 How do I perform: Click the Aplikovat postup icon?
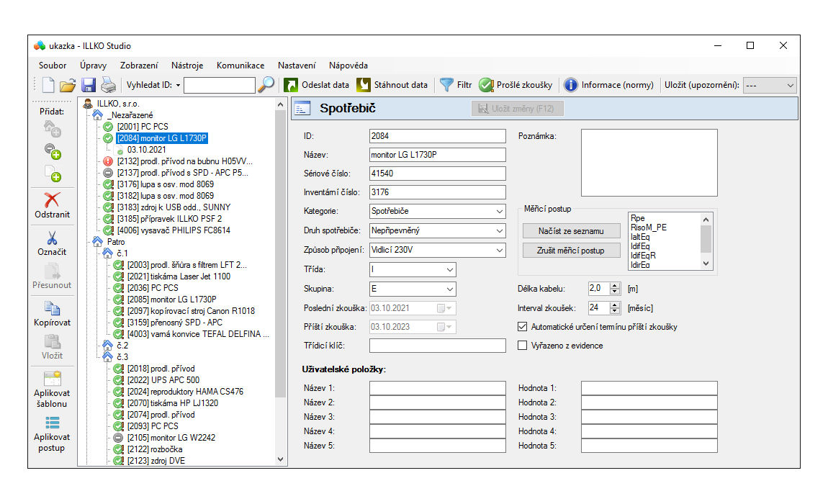tap(52, 423)
